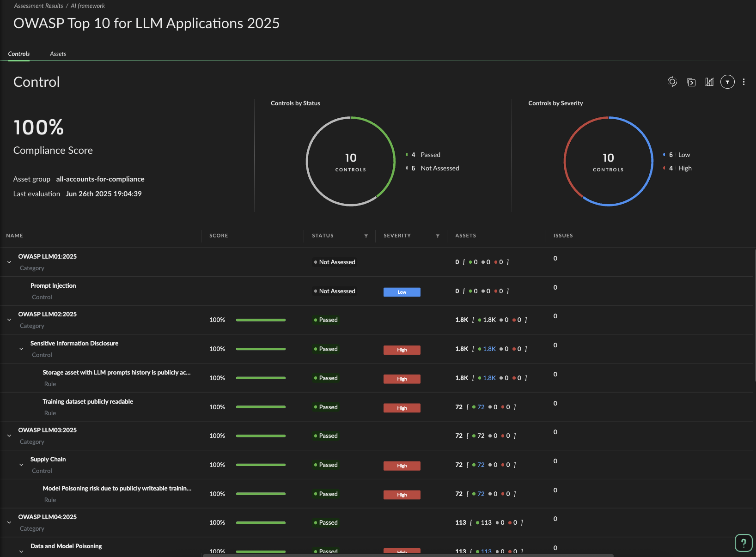The height and width of the screenshot is (557, 756).
Task: Click the Name column header
Action: [x=14, y=236]
